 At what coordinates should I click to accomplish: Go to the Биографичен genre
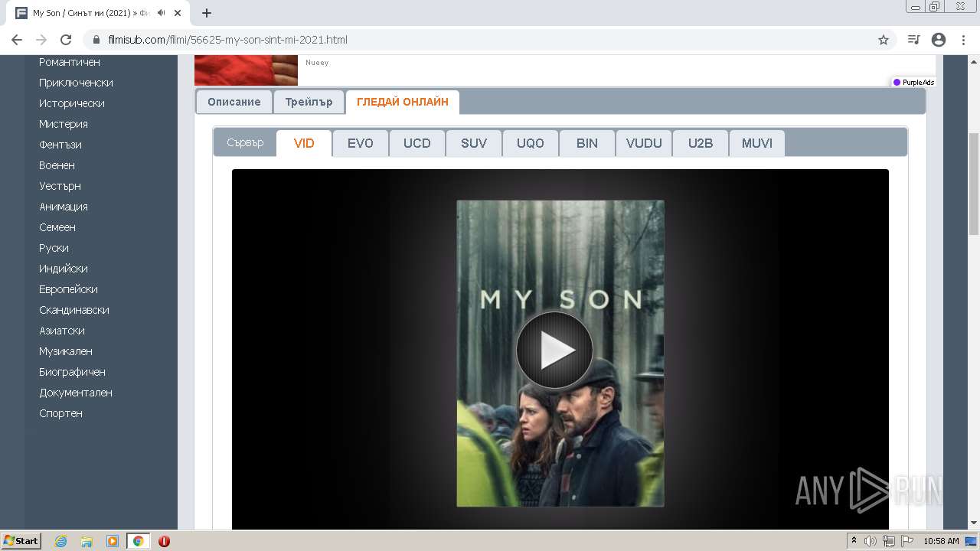click(72, 372)
